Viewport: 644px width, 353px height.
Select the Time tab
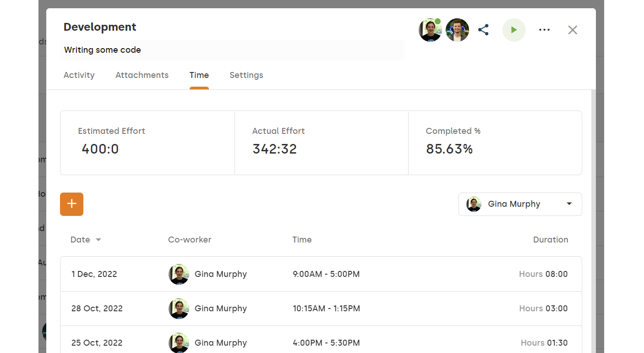199,75
